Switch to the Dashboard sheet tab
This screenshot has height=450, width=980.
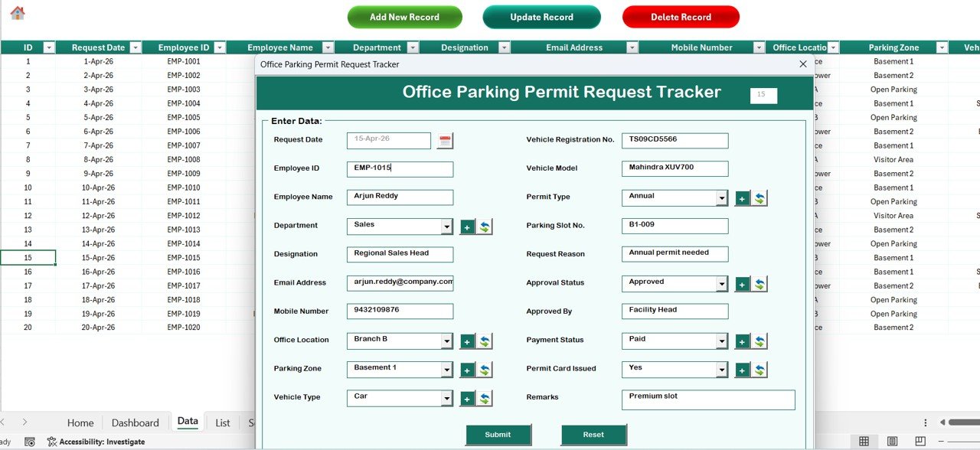[x=135, y=422]
